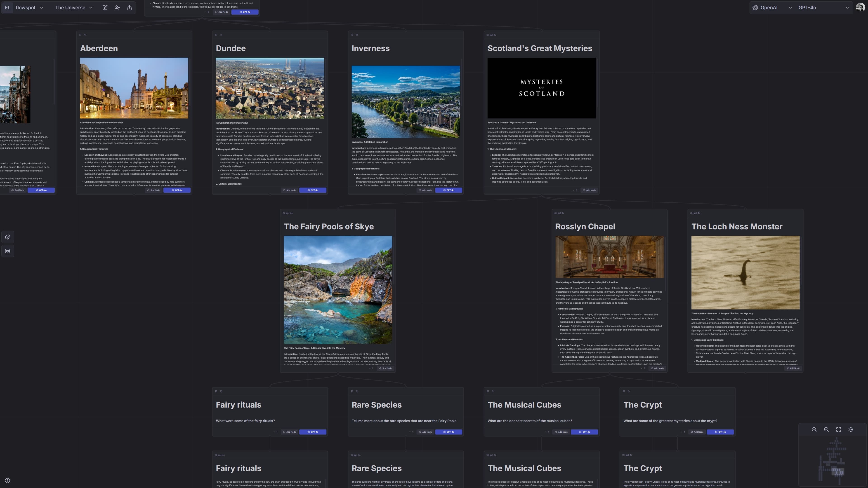Click the help question mark icon
Screen dimensions: 868x488
click(7, 481)
